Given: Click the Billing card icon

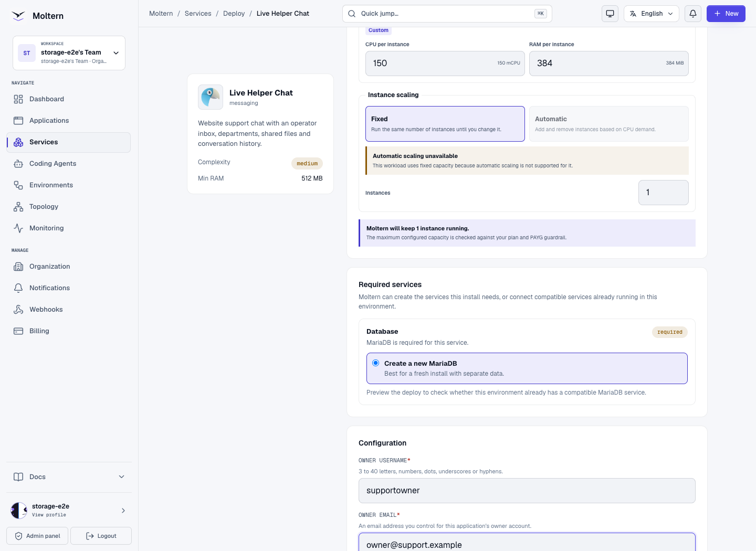Looking at the screenshot, I should coord(18,331).
